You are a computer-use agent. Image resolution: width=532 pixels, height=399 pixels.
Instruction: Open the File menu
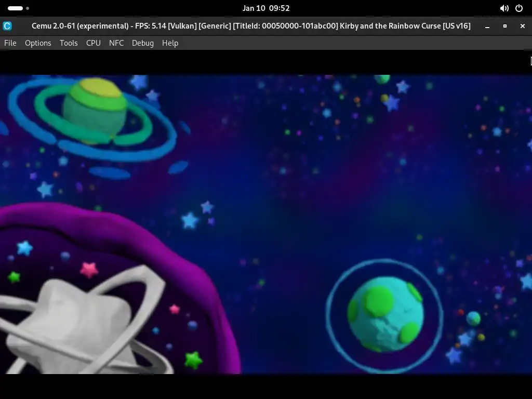[10, 43]
